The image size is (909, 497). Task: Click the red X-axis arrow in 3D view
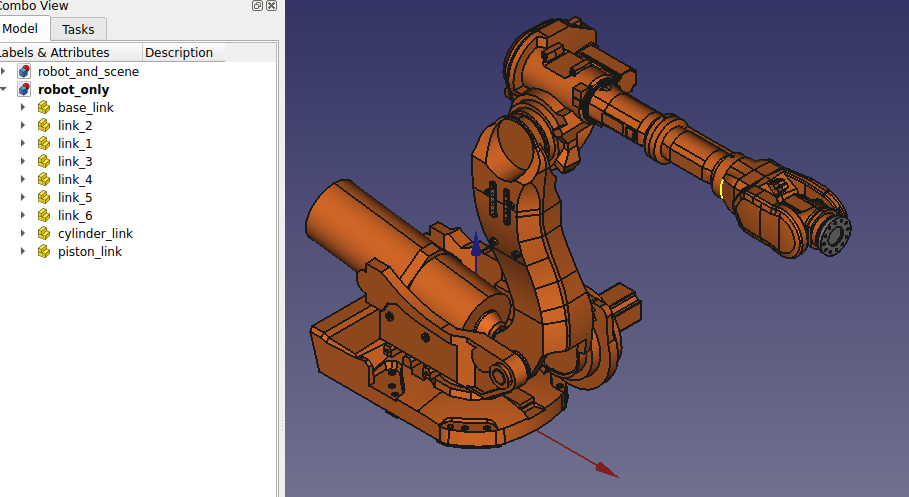605,468
